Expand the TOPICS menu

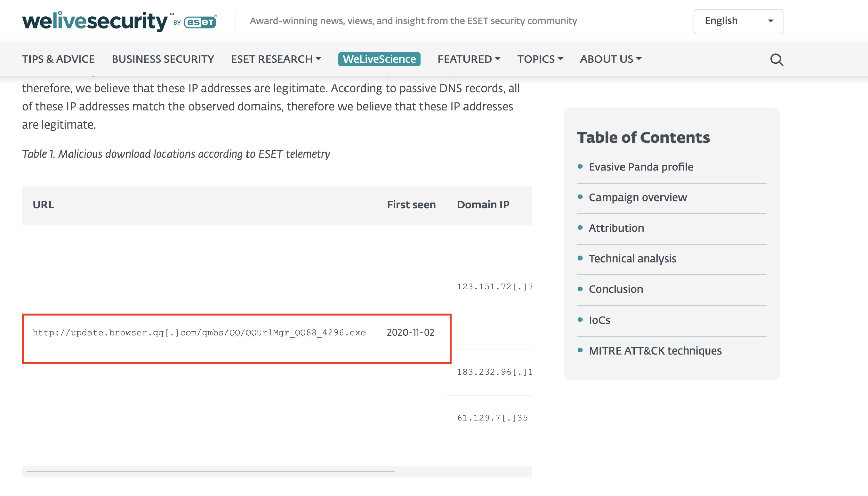click(x=540, y=59)
